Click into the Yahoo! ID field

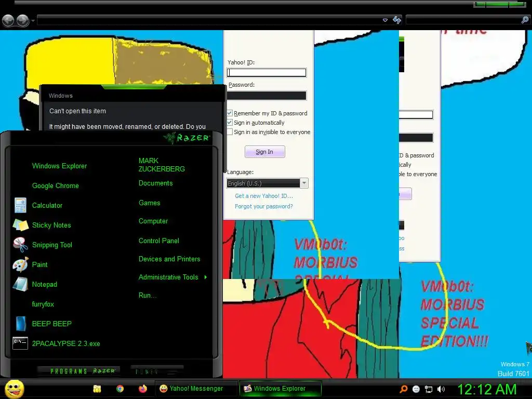[x=267, y=73]
